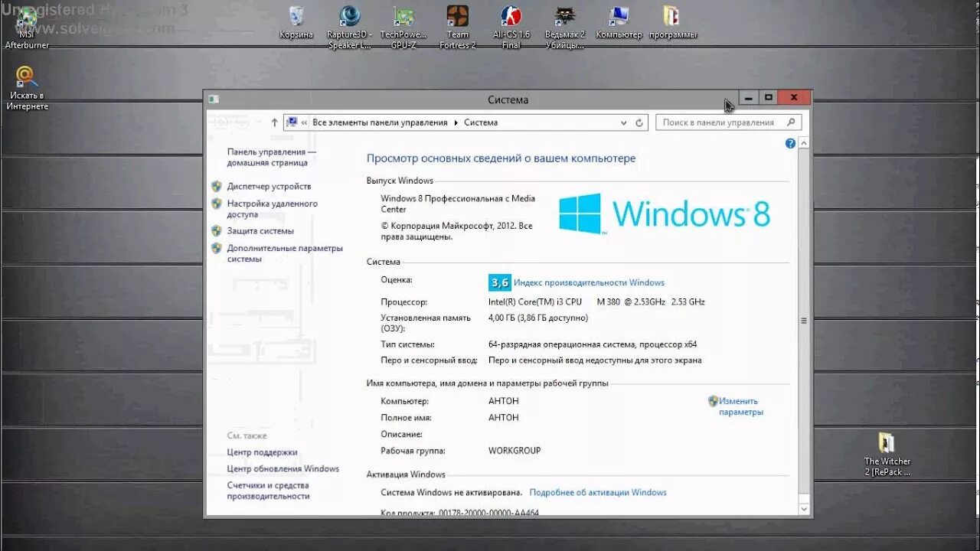This screenshot has height=551, width=980.
Task: Open the Компьютер desktop icon
Action: click(619, 23)
